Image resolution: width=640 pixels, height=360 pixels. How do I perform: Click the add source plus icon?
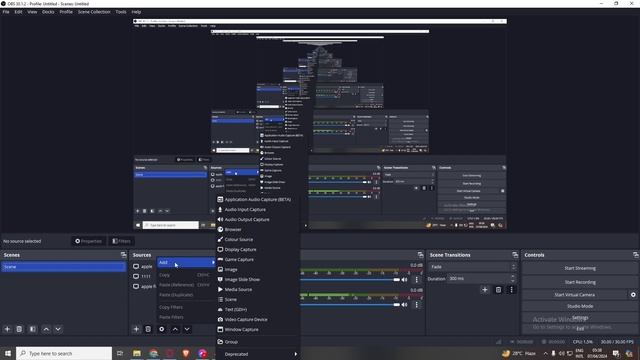pos(136,329)
